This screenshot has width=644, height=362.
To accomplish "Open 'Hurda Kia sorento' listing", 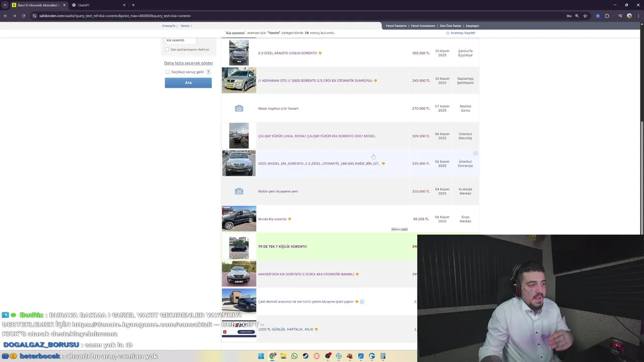I will click(x=272, y=219).
